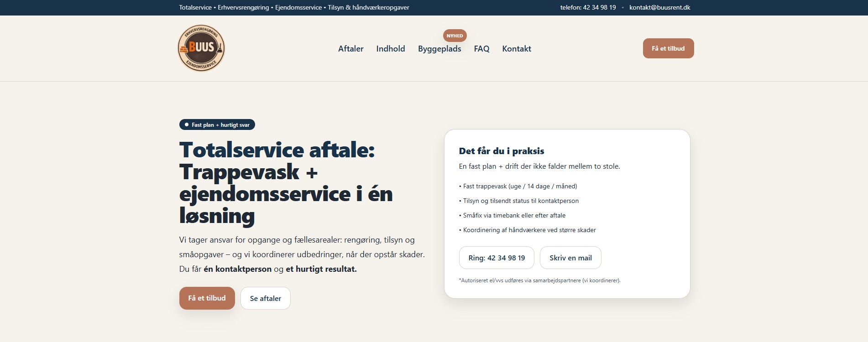The width and height of the screenshot is (868, 342).
Task: Open the Aftaler menu item
Action: (350, 49)
